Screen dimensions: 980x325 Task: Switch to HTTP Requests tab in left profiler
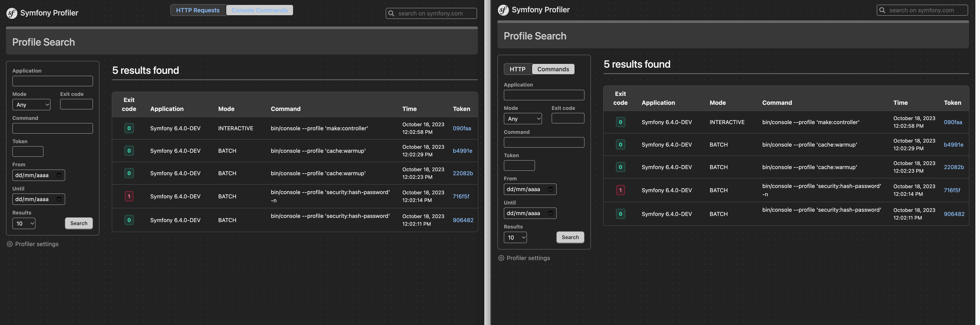tap(198, 10)
